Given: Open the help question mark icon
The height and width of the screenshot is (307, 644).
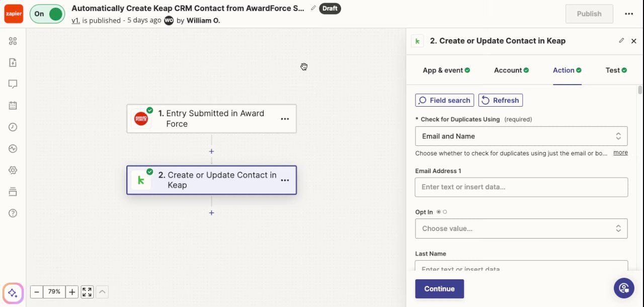Looking at the screenshot, I should click(x=13, y=213).
